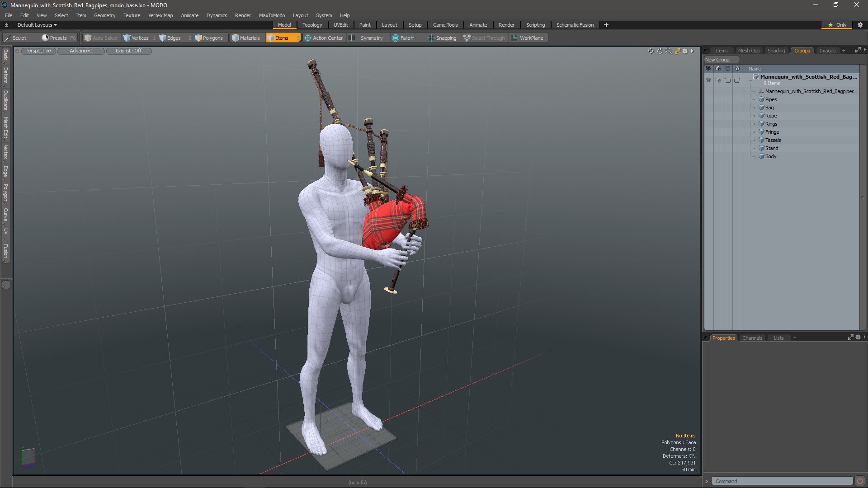
Task: Open the Presets browser
Action: 58,38
